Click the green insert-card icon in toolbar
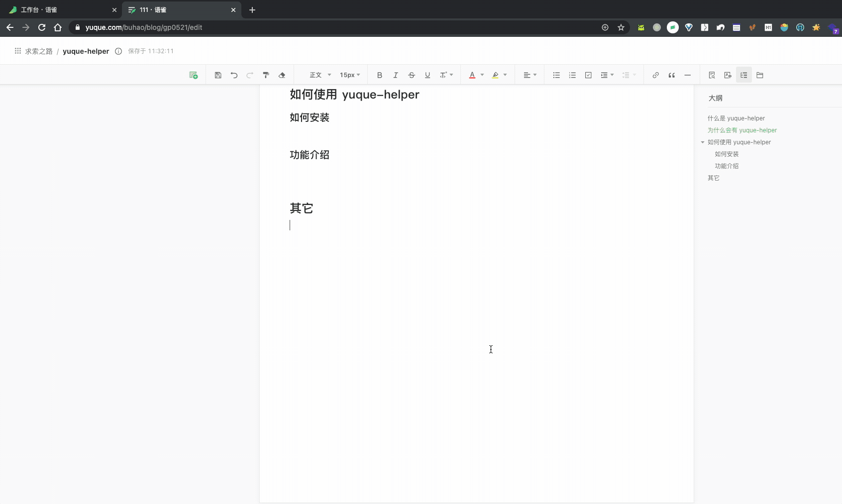The width and height of the screenshot is (842, 504). coord(194,75)
